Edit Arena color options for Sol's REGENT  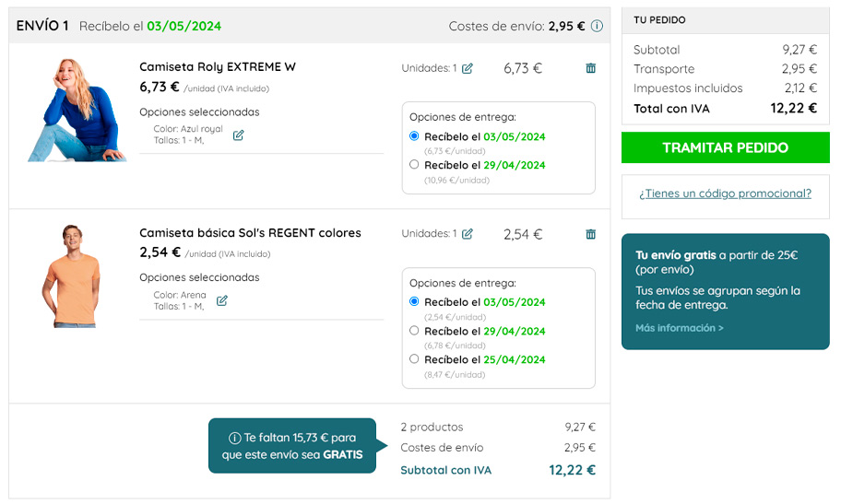[222, 300]
